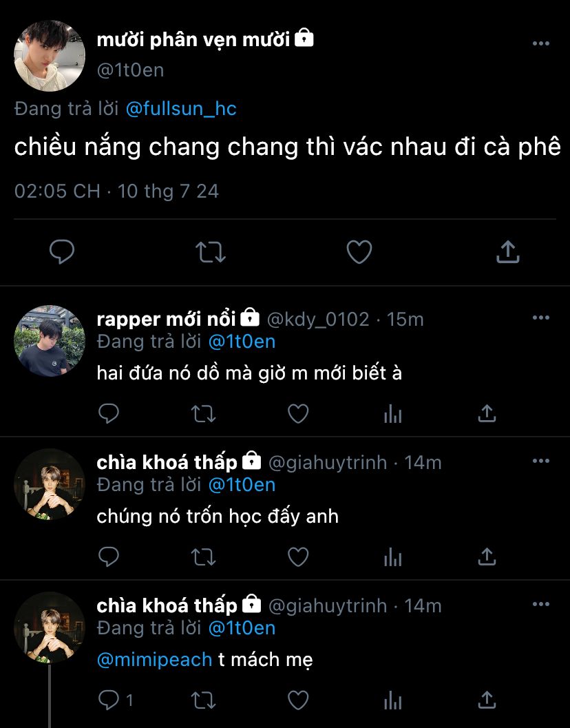The height and width of the screenshot is (728, 570).
Task: Open the @fullsun_hc profile link
Action: click(181, 109)
